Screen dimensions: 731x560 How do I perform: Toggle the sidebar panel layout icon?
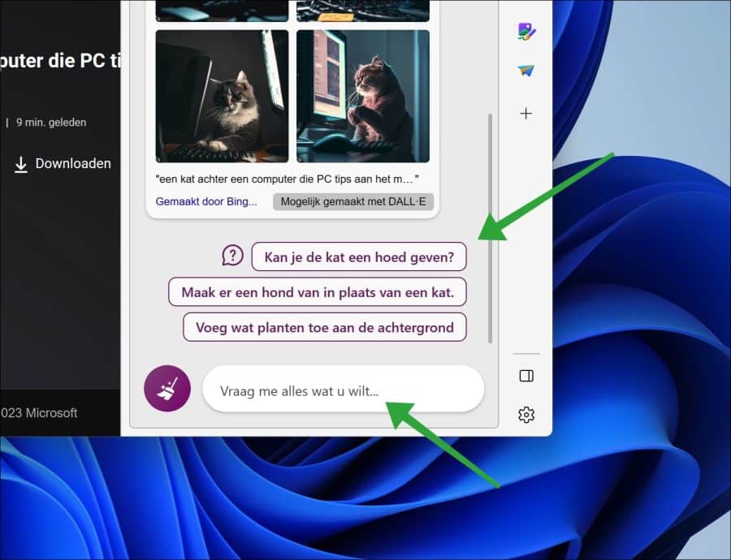[x=526, y=376]
